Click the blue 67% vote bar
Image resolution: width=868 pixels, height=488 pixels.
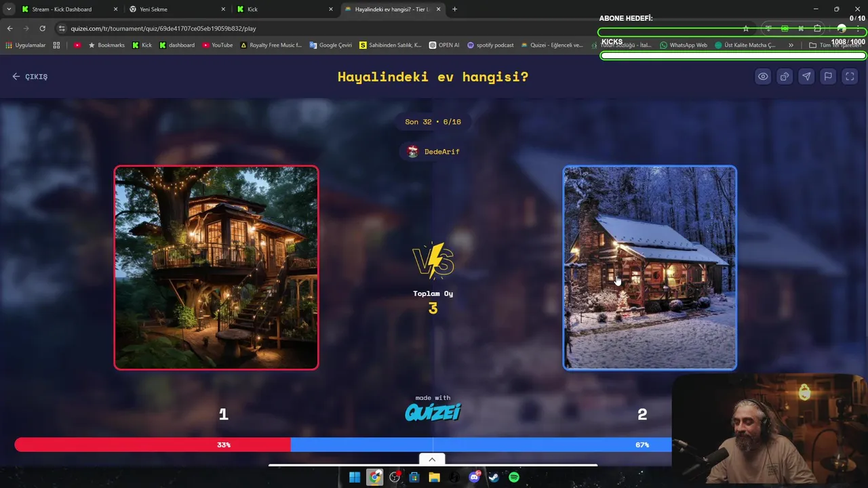pyautogui.click(x=481, y=445)
